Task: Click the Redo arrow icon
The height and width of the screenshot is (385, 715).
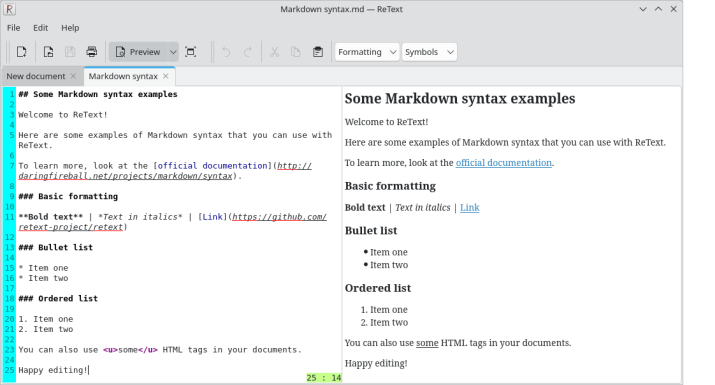Action: point(248,52)
